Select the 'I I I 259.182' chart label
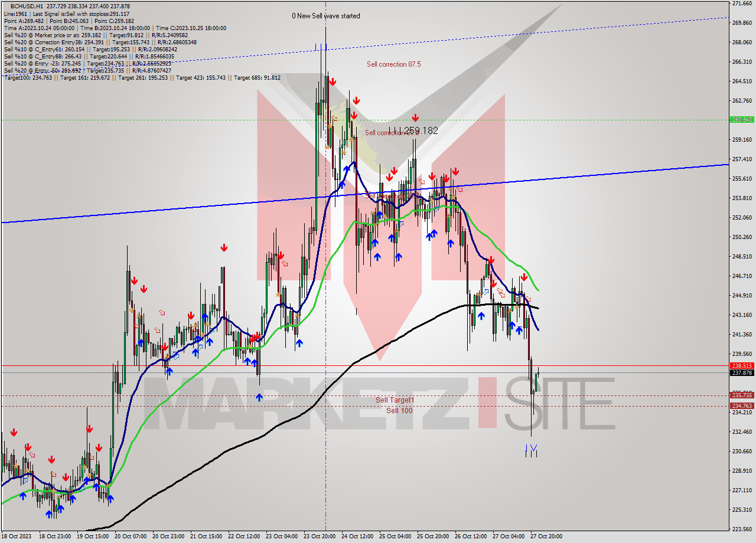 (x=413, y=130)
